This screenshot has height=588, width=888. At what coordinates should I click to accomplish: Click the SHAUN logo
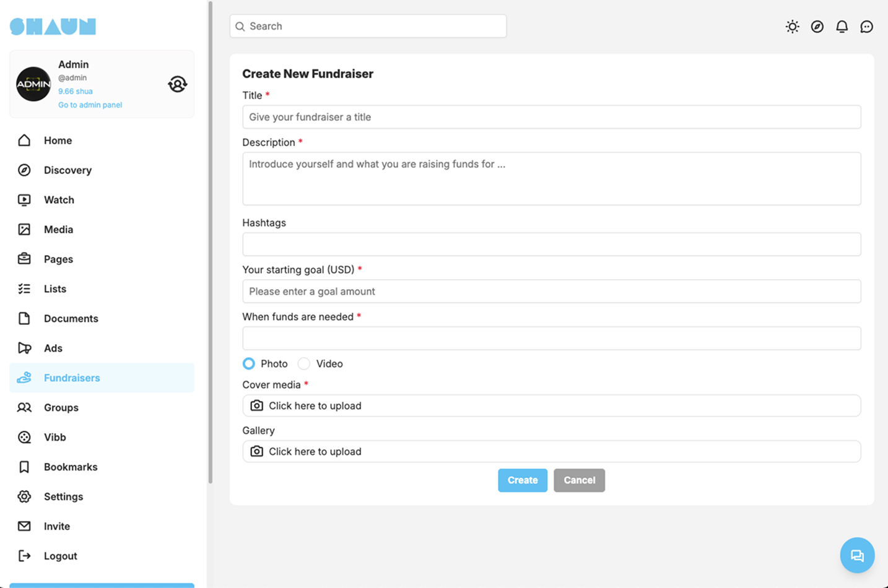click(x=53, y=27)
